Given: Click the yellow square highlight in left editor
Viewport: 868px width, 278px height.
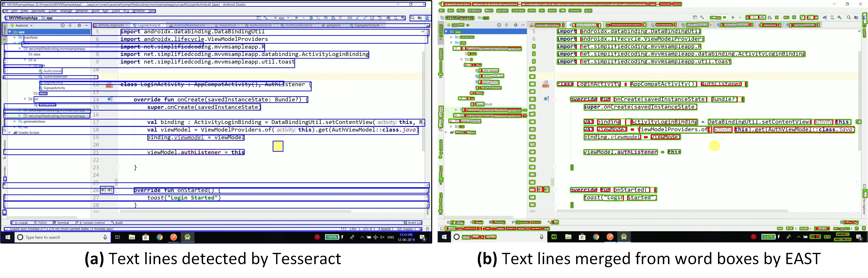Looking at the screenshot, I should pyautogui.click(x=278, y=146).
